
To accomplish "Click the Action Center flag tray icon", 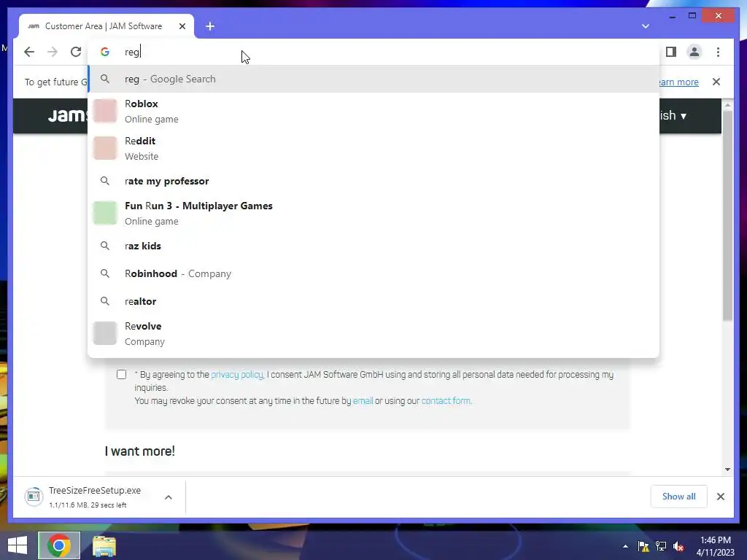I will pos(643,547).
